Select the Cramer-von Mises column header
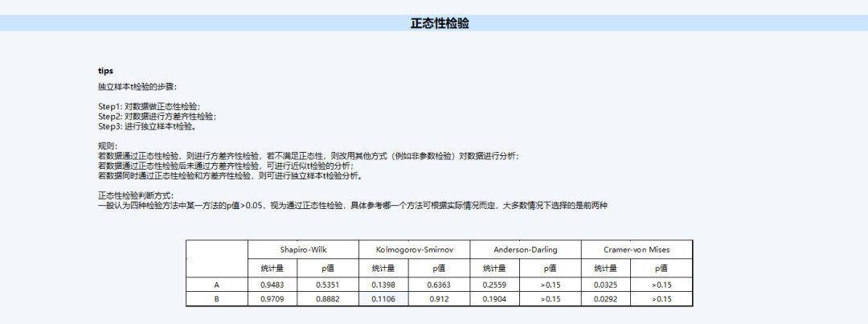Screen dimensions: 868x324 [x=637, y=249]
